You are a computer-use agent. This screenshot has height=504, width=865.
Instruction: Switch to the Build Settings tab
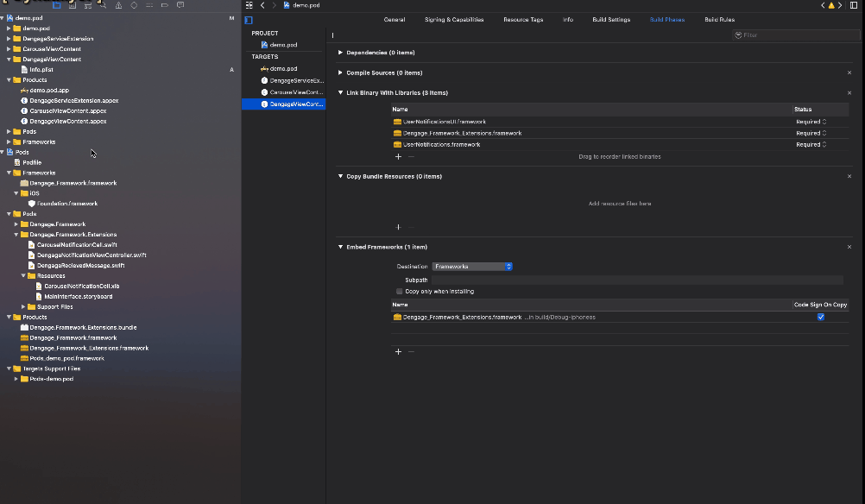[x=611, y=20]
